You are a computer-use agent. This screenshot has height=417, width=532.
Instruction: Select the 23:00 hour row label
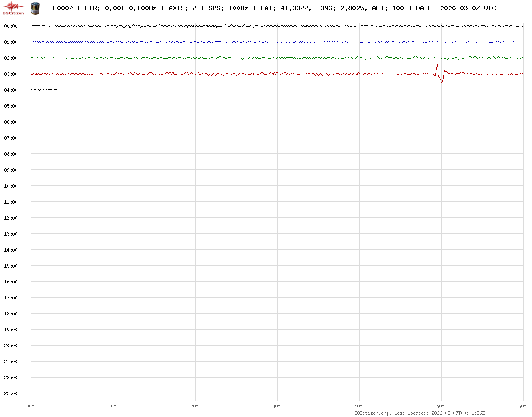[11, 393]
